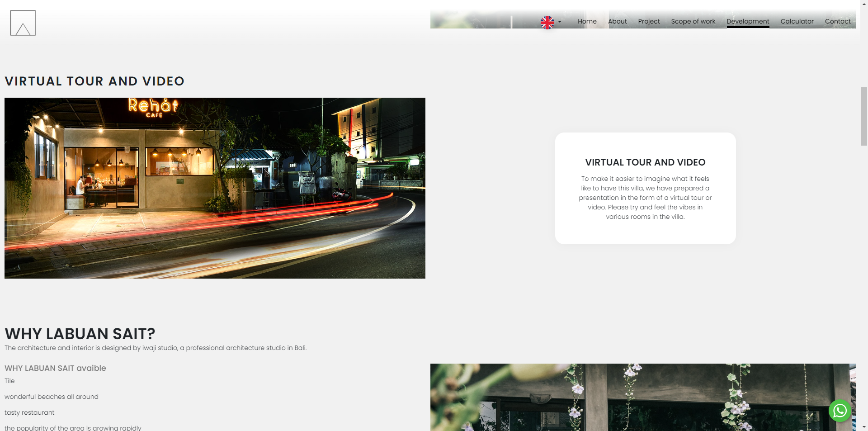Go to the Home page

point(587,21)
